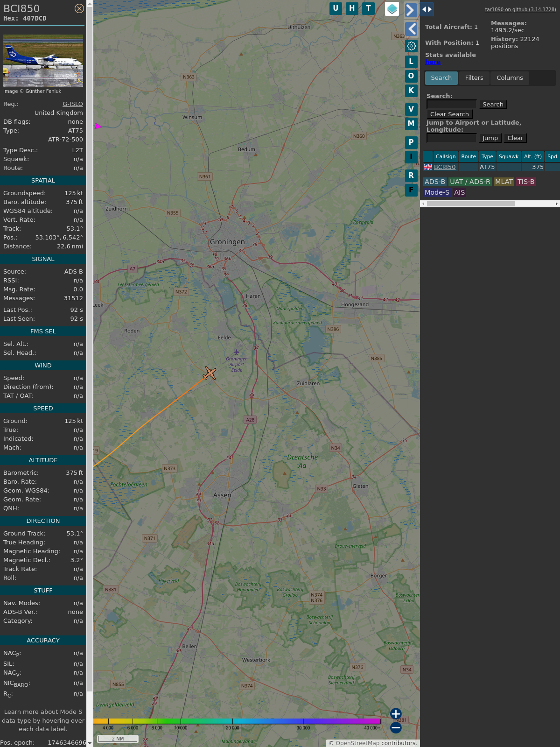Sort table by Type column

[x=487, y=157]
